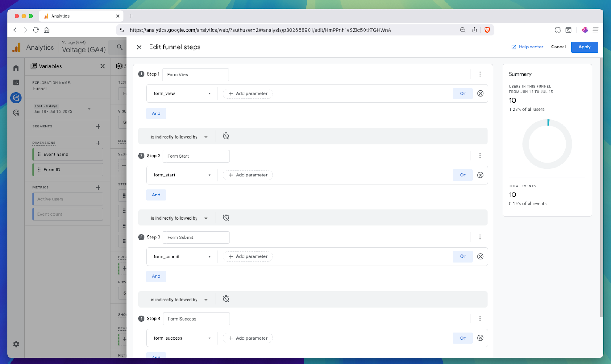
Task: Add a new metric
Action: point(98,188)
